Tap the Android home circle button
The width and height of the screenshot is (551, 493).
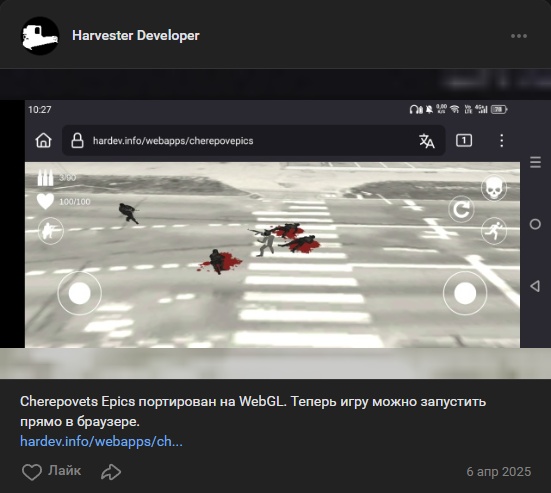click(x=535, y=224)
